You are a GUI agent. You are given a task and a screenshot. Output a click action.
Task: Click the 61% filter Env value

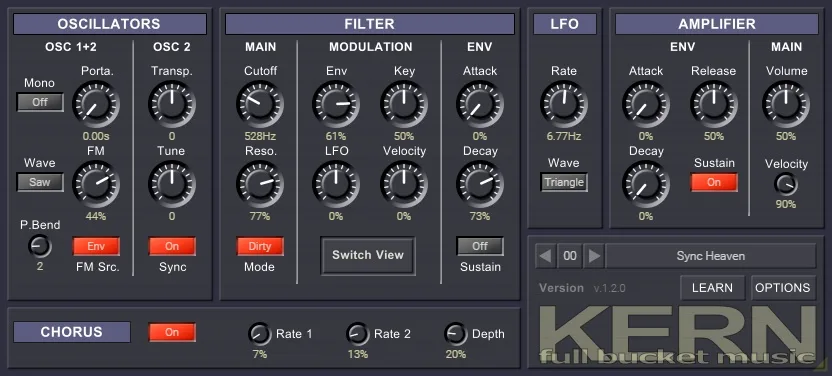[x=336, y=136]
